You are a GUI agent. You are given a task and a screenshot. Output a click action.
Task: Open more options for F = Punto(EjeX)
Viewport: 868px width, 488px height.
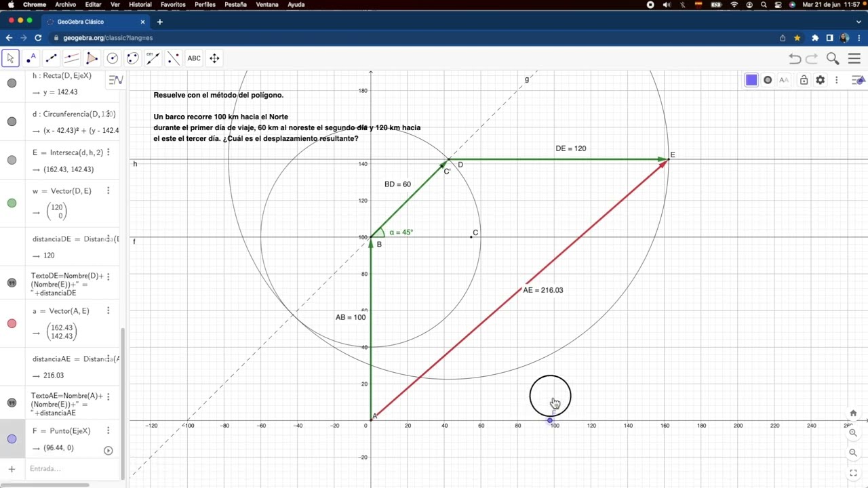click(108, 431)
